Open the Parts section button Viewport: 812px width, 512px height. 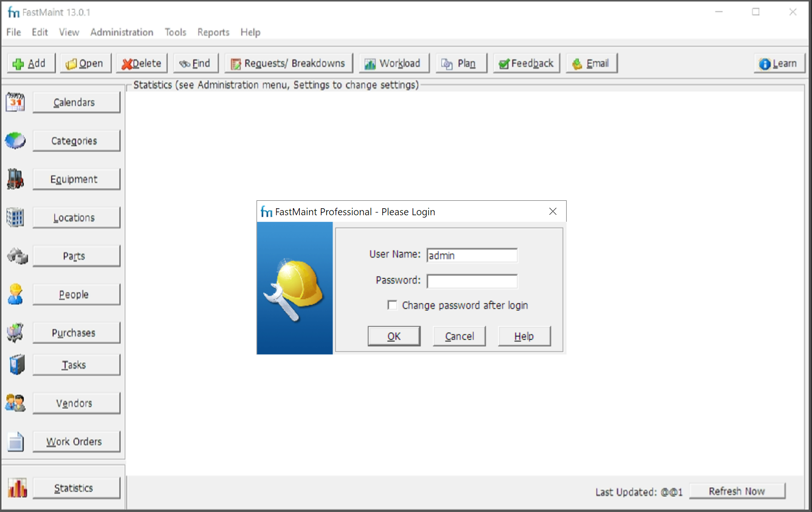pos(76,256)
